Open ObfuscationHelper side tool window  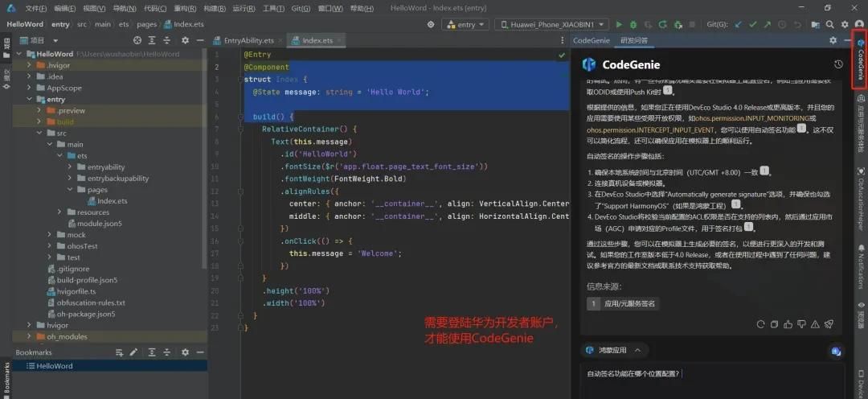(x=861, y=198)
